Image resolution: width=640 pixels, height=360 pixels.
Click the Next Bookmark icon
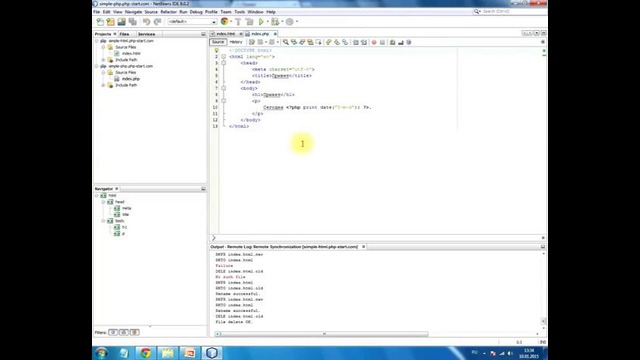(337, 42)
